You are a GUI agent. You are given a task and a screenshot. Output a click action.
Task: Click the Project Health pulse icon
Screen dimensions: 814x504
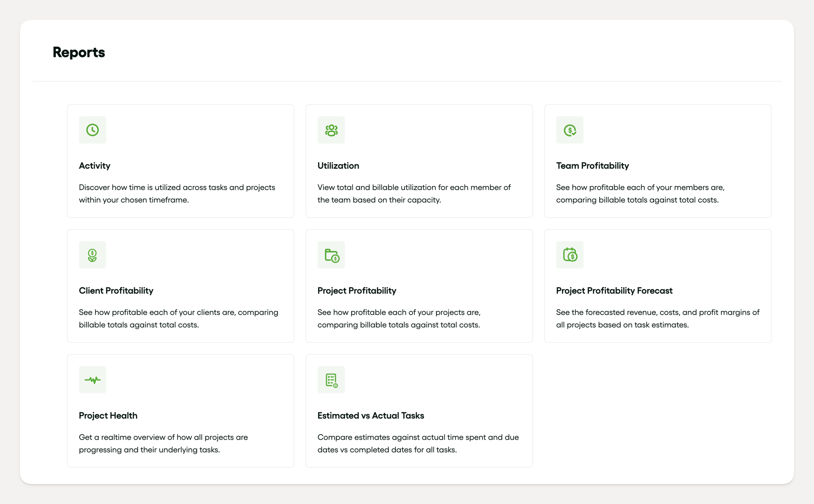tap(92, 380)
